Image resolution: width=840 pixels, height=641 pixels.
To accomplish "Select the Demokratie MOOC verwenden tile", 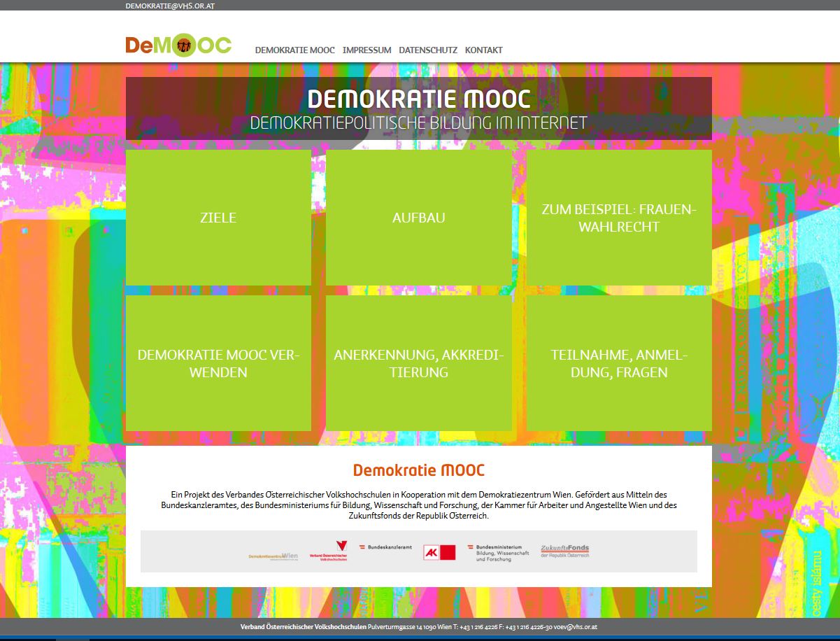I will pos(218,363).
